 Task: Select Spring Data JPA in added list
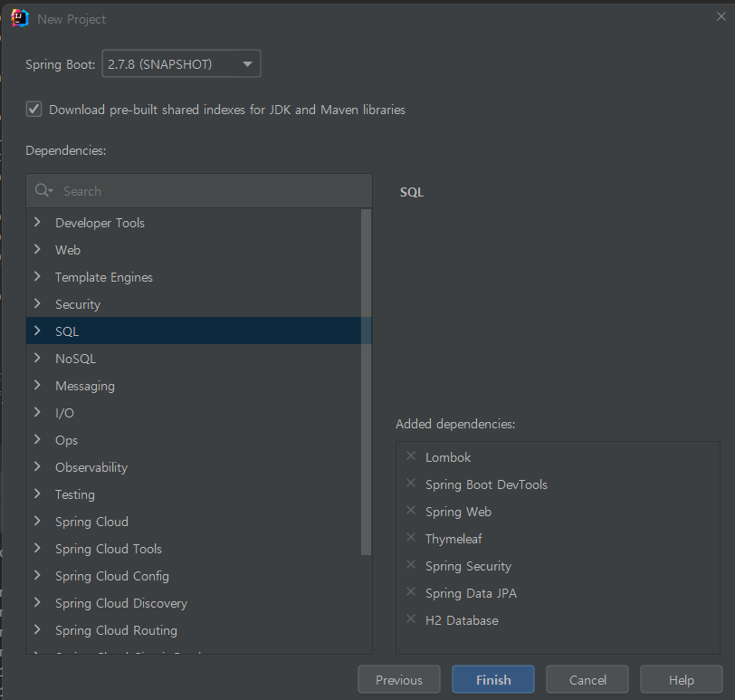[x=471, y=593]
